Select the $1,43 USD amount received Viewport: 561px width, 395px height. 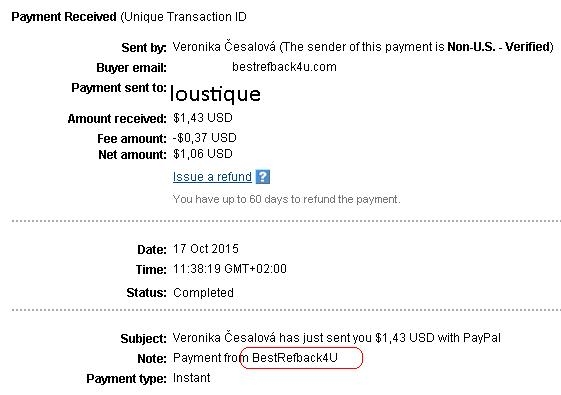203,118
